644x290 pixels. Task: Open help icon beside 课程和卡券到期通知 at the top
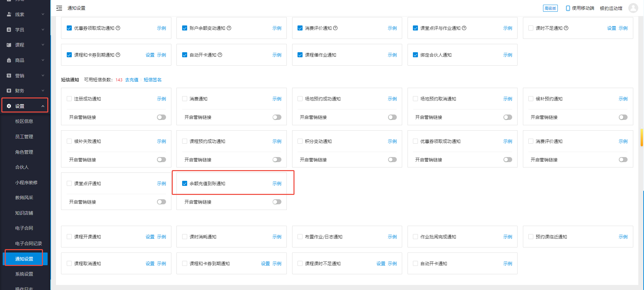point(118,55)
